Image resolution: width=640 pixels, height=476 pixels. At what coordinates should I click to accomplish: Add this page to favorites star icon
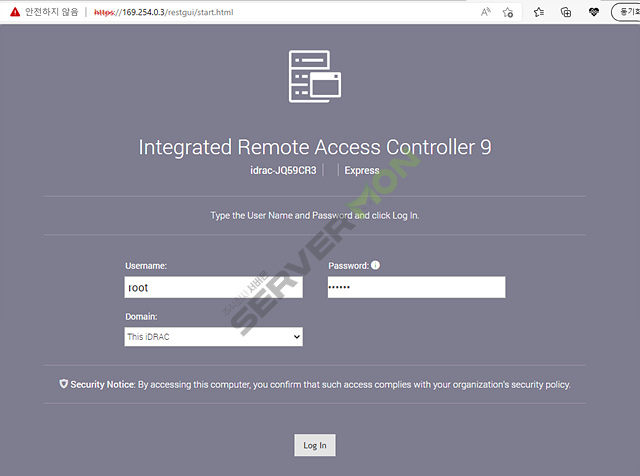(x=508, y=12)
